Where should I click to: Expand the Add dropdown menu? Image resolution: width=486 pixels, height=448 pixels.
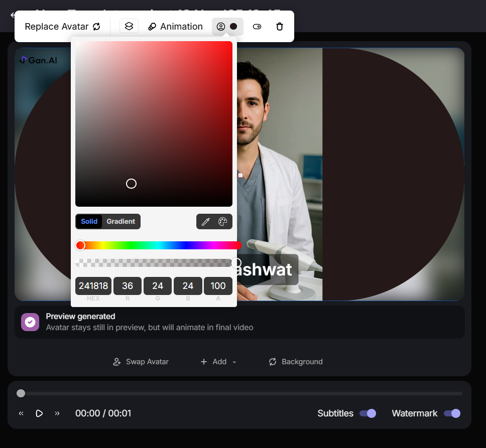tap(218, 362)
